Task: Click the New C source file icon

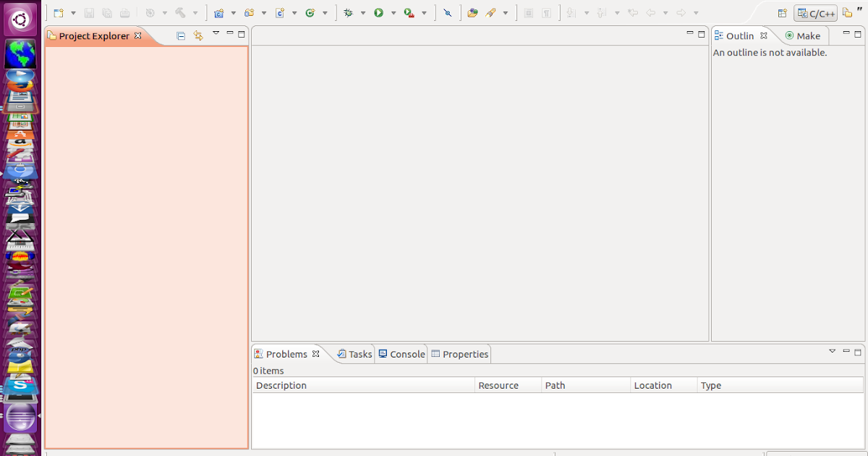Action: click(x=279, y=13)
